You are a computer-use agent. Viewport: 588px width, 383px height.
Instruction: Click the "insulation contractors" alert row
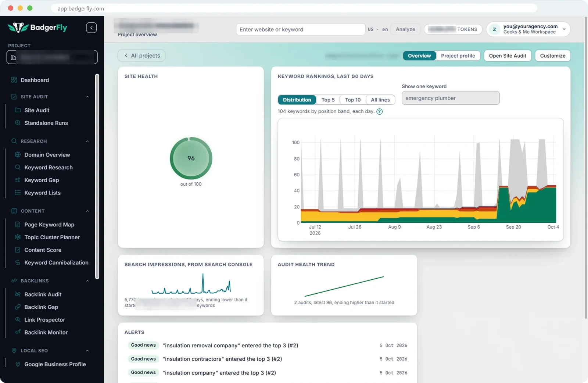coord(268,359)
